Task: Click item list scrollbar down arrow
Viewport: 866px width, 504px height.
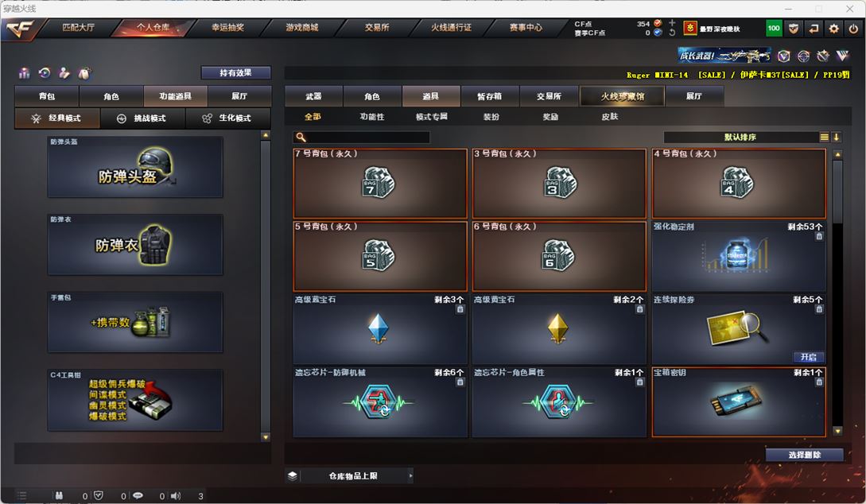Action: 838,431
